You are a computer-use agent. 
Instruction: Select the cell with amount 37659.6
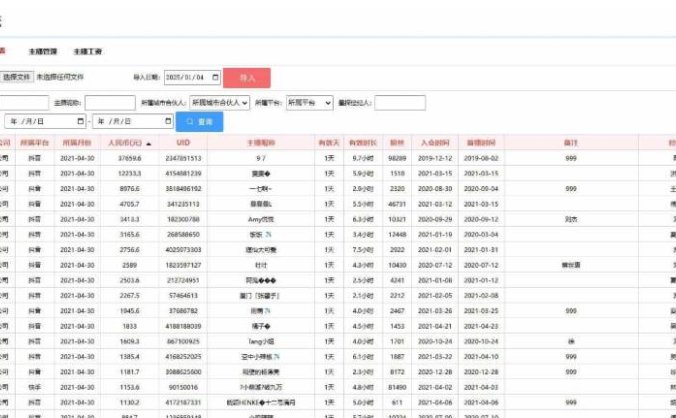click(x=130, y=159)
